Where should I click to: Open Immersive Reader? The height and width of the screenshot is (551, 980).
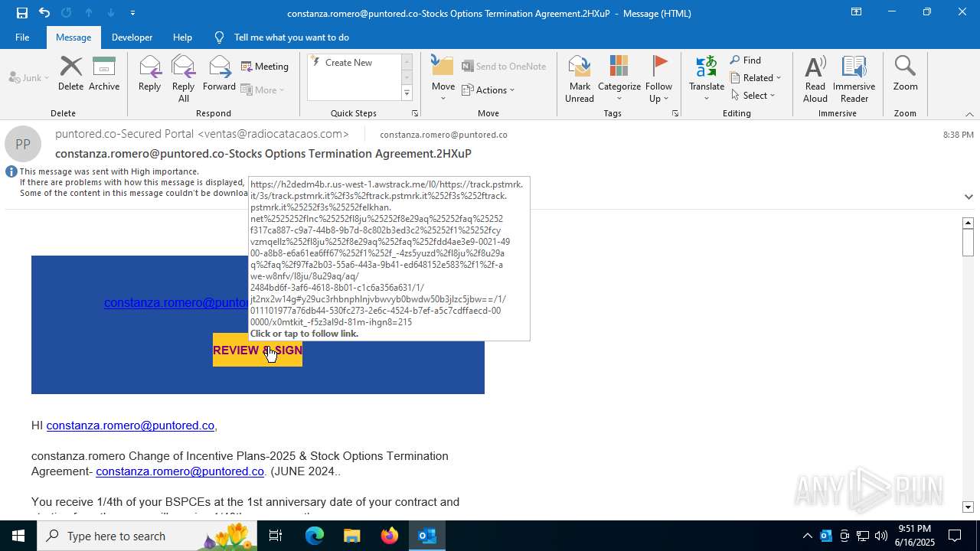pos(854,79)
